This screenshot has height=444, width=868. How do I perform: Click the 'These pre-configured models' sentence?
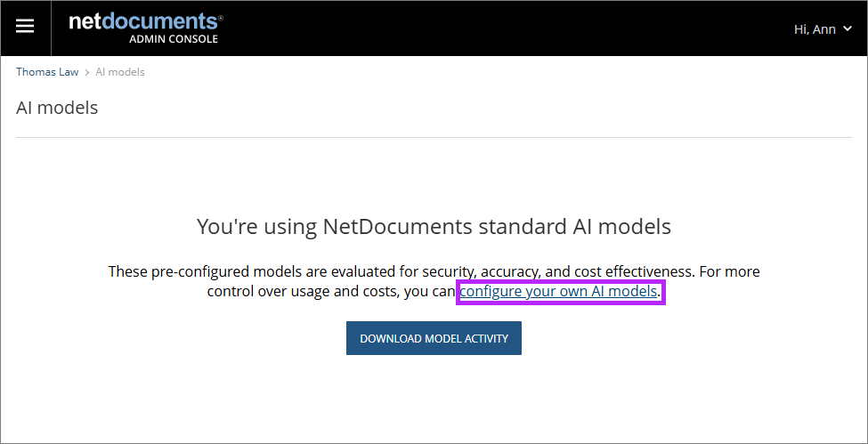tap(267, 271)
